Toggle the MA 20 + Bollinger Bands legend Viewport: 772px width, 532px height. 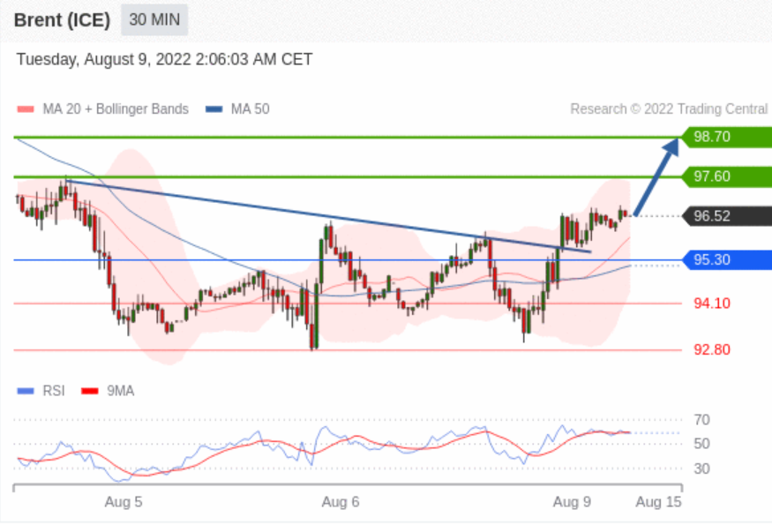click(x=104, y=109)
